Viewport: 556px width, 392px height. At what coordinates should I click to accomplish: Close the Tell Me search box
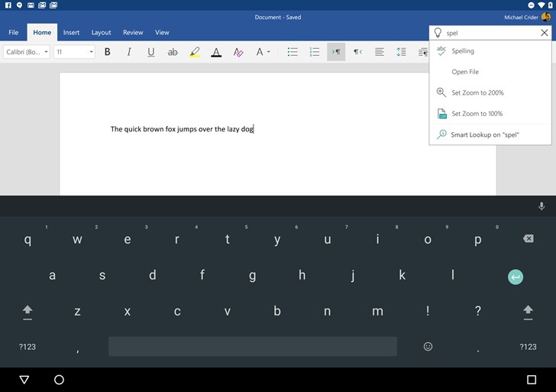pyautogui.click(x=545, y=33)
